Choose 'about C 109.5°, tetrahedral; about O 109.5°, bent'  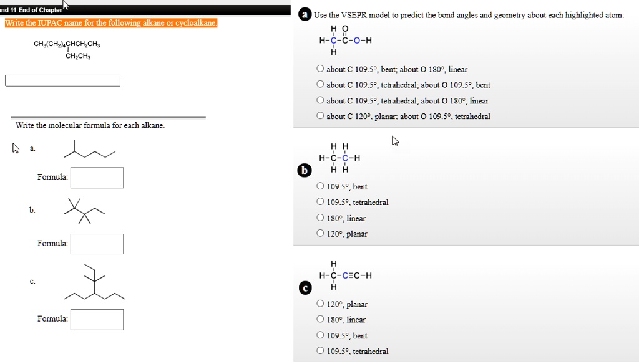pos(320,85)
